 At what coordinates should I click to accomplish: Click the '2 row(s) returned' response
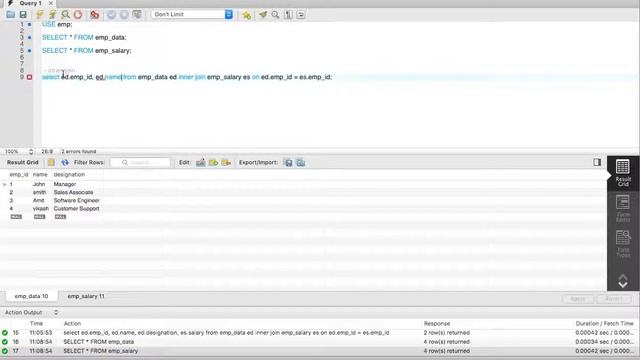(447, 333)
